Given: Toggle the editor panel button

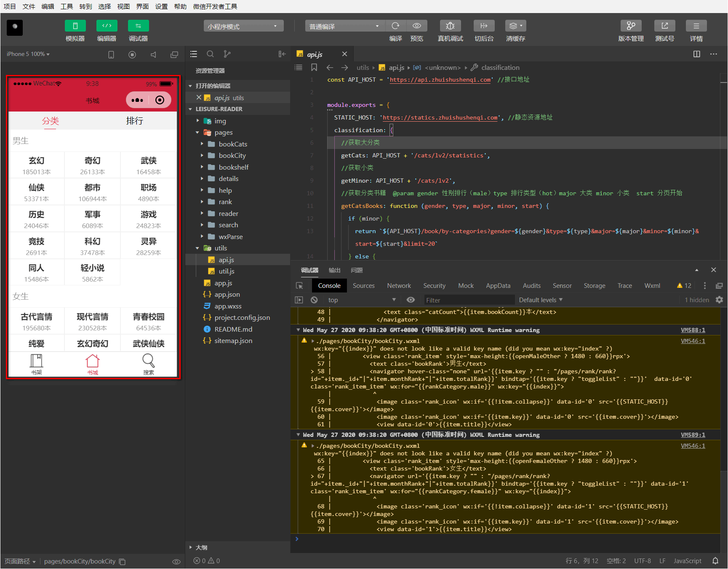Looking at the screenshot, I should [107, 26].
